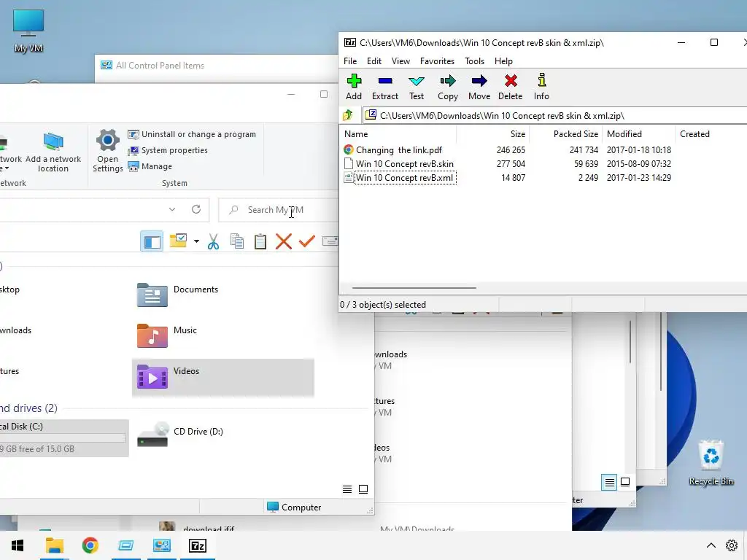Open File Explorer from the taskbar
The height and width of the screenshot is (560, 747).
54,545
